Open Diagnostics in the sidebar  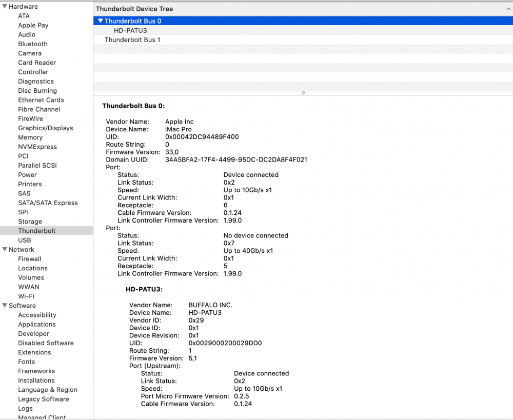tap(36, 81)
